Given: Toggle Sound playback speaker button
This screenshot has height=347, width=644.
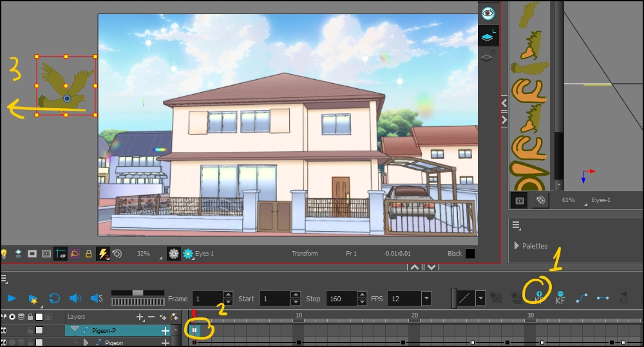Looking at the screenshot, I should (x=75, y=298).
